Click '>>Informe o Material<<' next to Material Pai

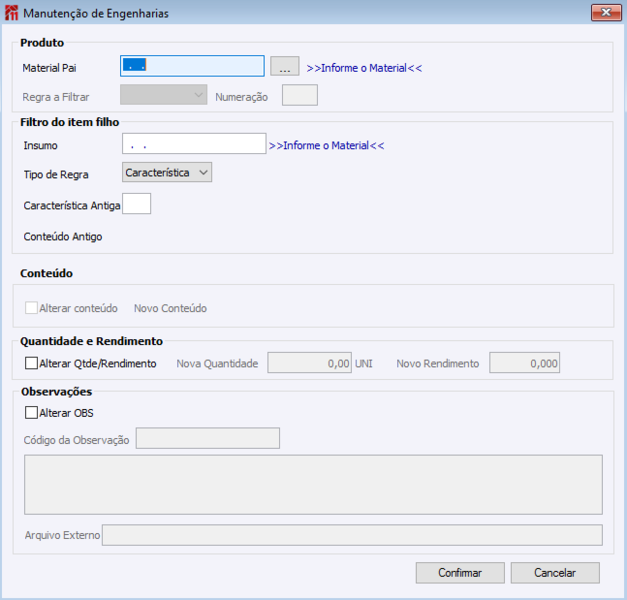[364, 68]
